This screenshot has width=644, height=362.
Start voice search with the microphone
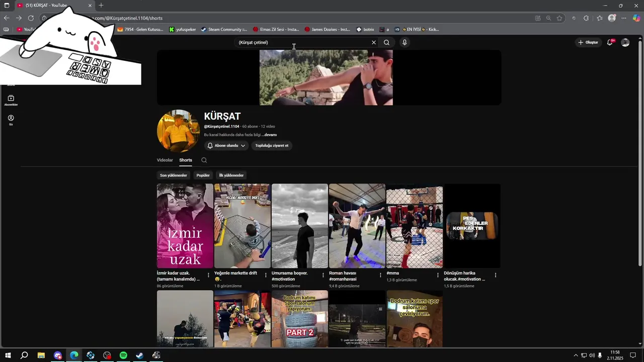point(404,42)
